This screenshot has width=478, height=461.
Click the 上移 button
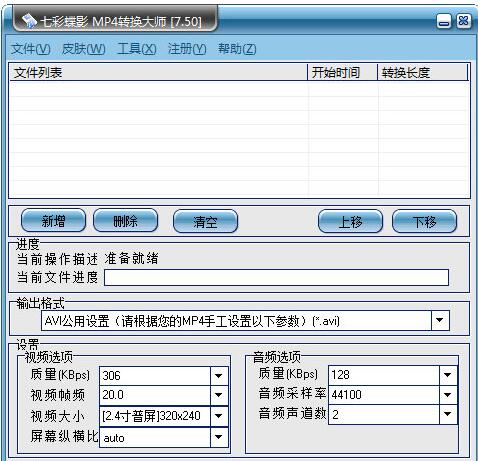pyautogui.click(x=350, y=221)
